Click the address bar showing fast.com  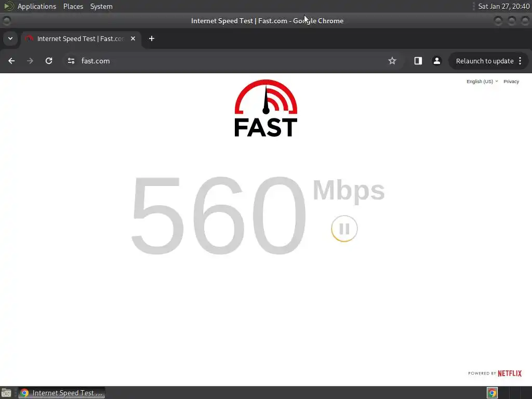tap(232, 61)
